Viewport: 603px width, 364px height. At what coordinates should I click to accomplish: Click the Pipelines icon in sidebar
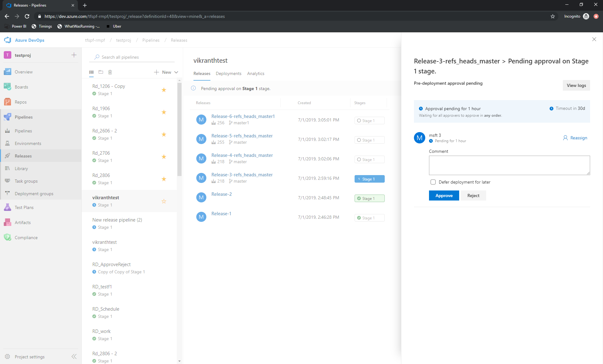click(x=7, y=117)
